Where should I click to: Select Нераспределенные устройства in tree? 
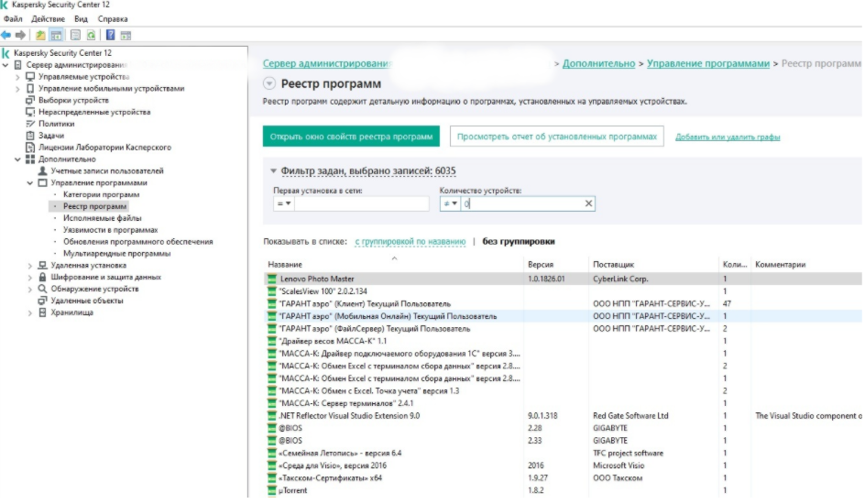[x=94, y=112]
